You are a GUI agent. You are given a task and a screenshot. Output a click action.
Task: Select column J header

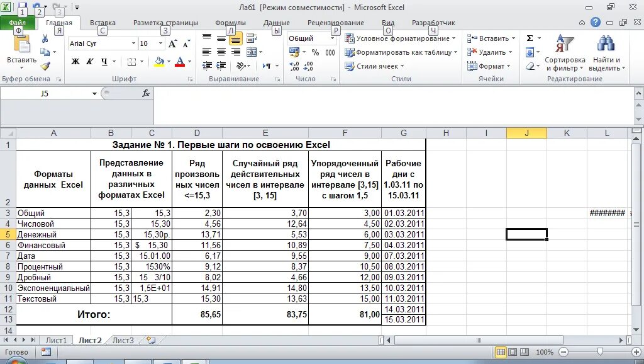pyautogui.click(x=526, y=133)
